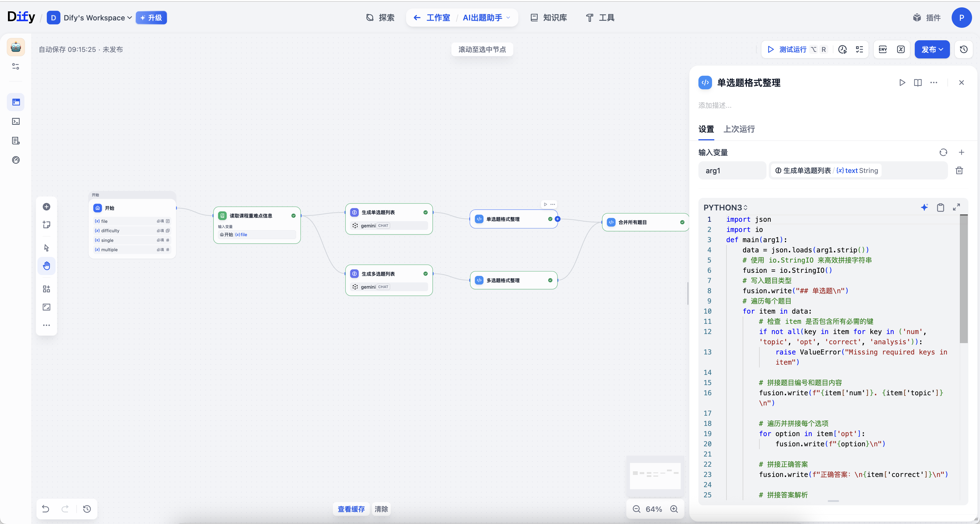The width and height of the screenshot is (980, 524).
Task: Copy the Python code via clipboard icon
Action: coord(940,207)
